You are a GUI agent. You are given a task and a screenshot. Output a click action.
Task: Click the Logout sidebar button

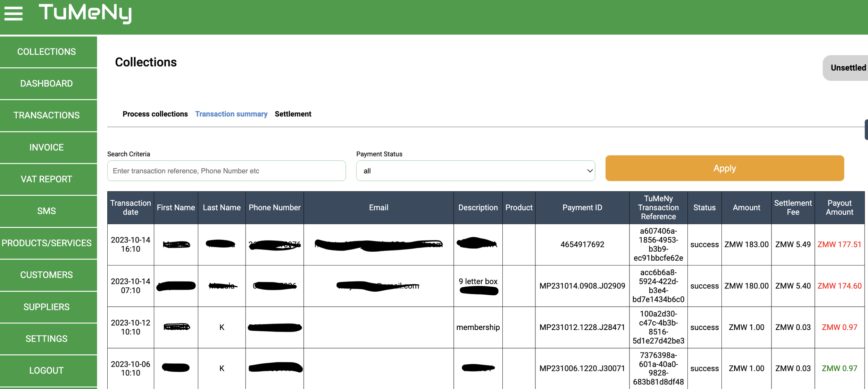point(47,371)
